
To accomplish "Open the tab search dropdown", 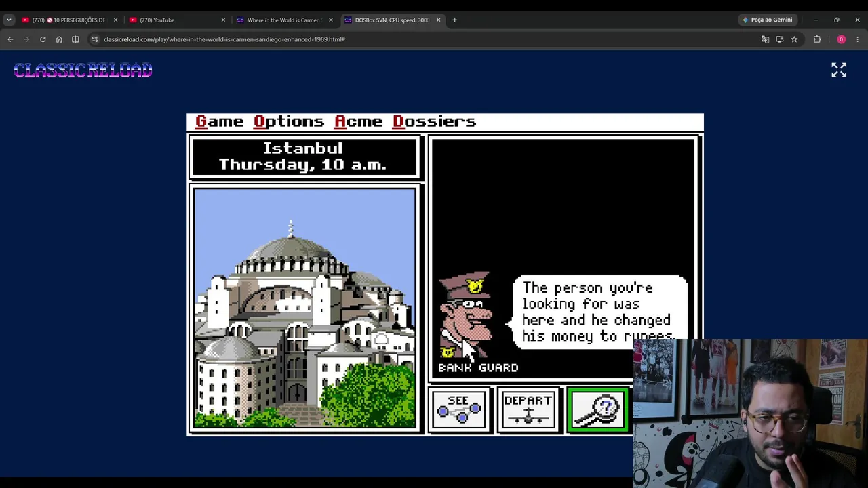I will (x=9, y=20).
